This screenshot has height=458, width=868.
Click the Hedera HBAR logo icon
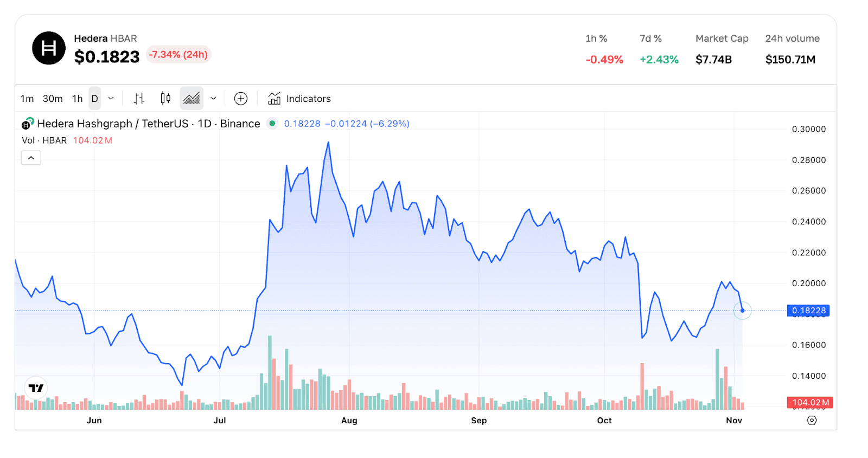pos(49,48)
